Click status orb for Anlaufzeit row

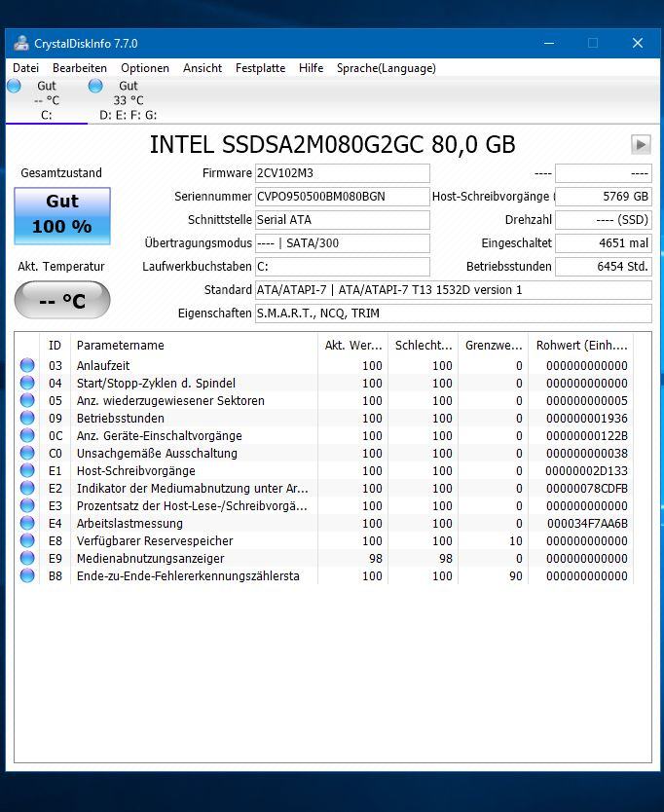(x=27, y=365)
